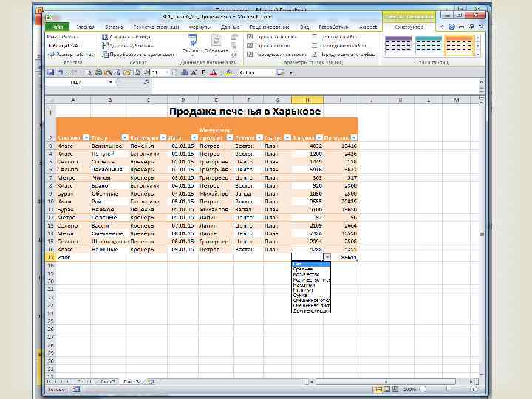Click the insert new sheet tab icon
The image size is (532, 399).
[x=151, y=382]
